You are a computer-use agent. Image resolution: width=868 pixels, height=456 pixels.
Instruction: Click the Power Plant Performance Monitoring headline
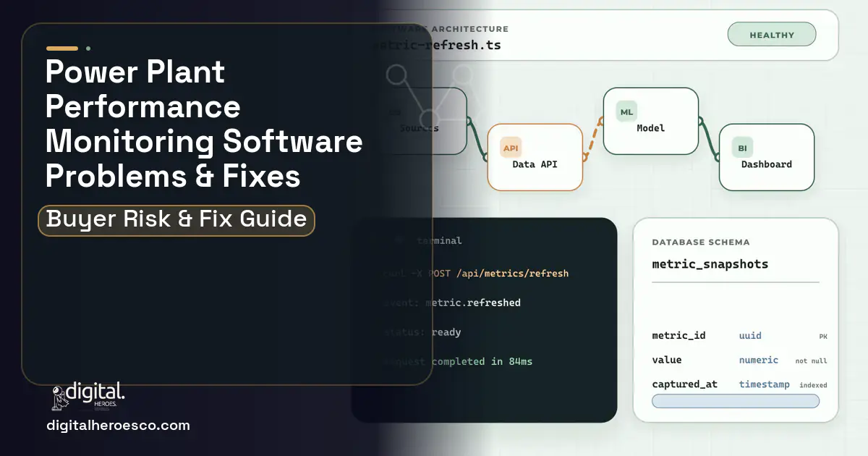click(204, 124)
